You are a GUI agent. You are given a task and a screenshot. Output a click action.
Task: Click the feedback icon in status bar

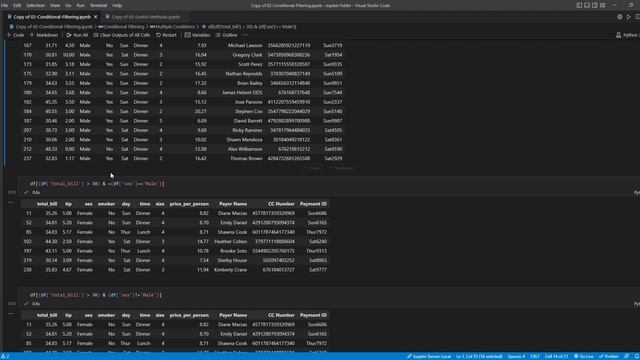coord(627,356)
